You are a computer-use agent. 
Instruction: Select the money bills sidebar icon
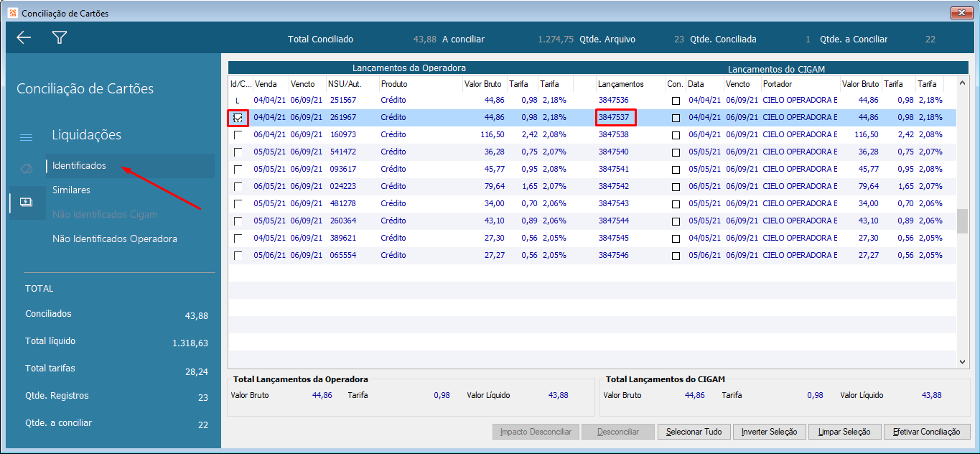click(26, 203)
